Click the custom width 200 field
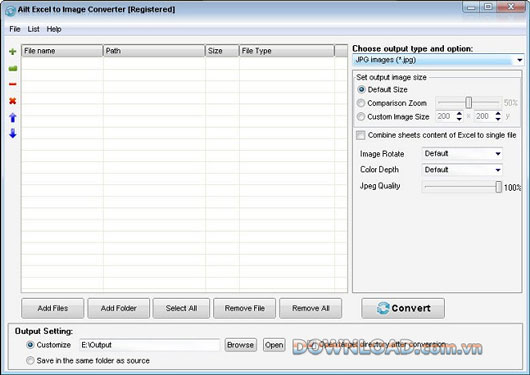Screen dimensions: 530x375 tap(445, 117)
